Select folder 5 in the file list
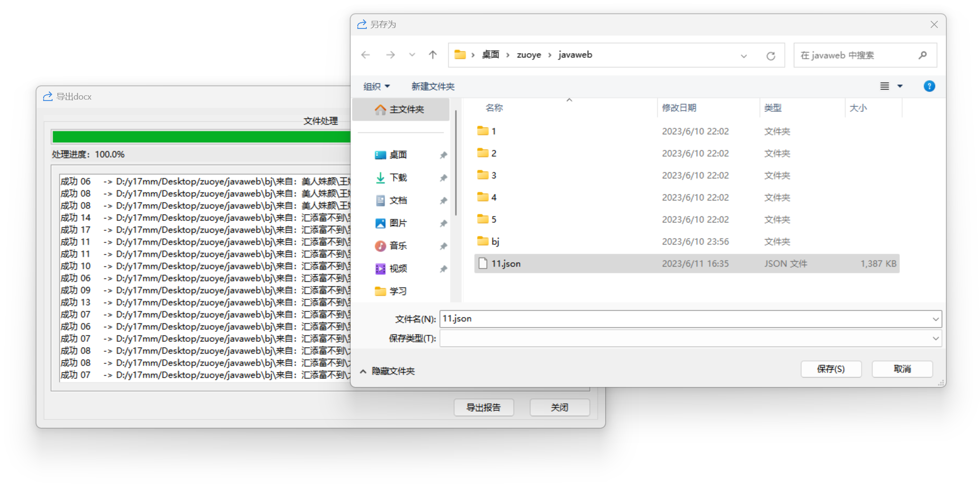 [687, 220]
